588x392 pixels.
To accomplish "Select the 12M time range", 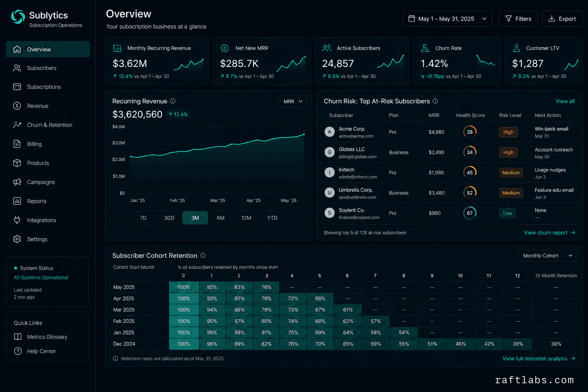I will pos(246,218).
